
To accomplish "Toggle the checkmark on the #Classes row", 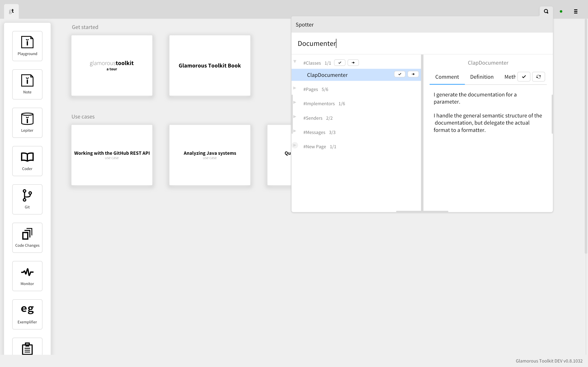I will [x=340, y=62].
